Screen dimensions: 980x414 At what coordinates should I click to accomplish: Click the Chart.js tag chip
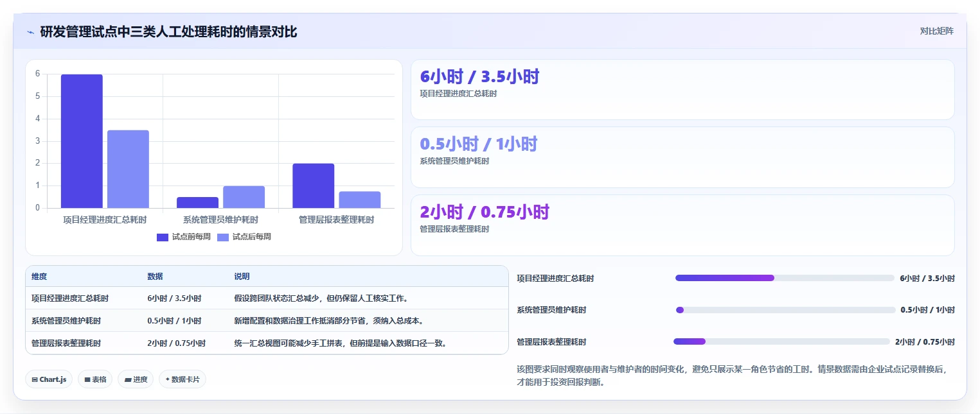(x=49, y=379)
